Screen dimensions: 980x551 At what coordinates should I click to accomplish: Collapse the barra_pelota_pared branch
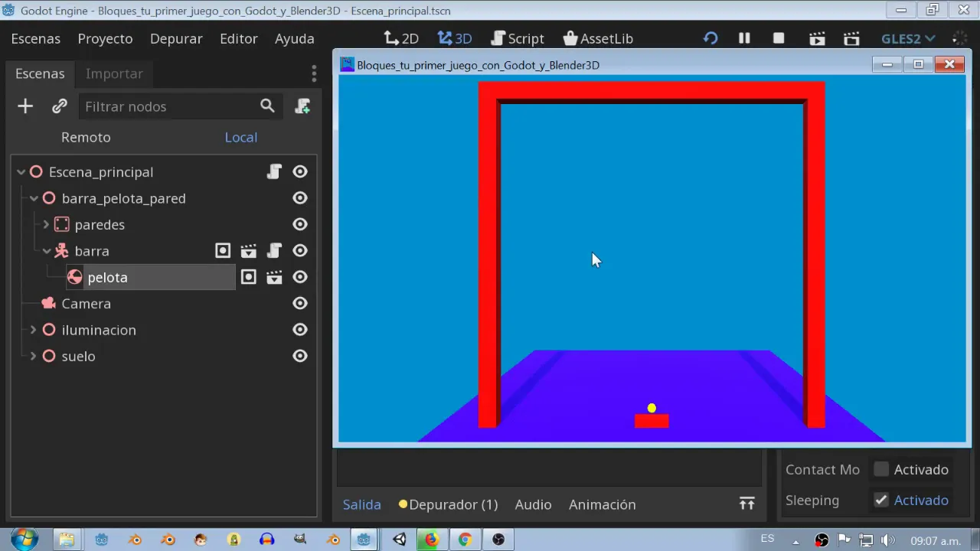pos(34,198)
